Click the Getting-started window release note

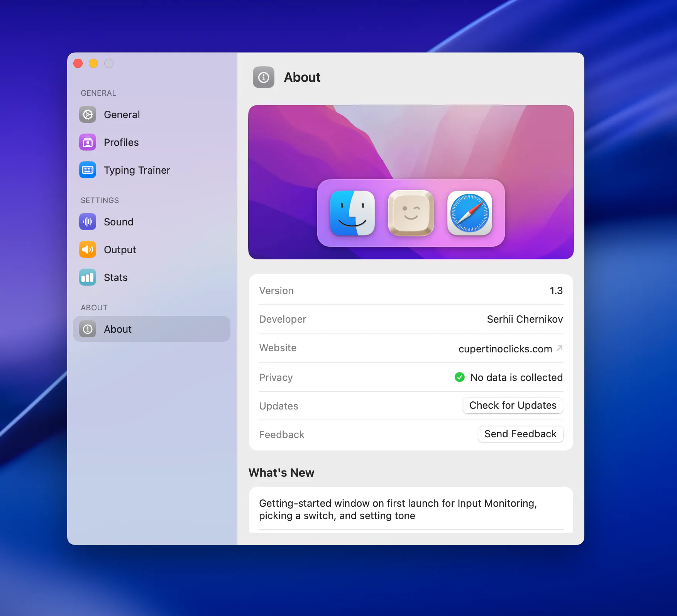[398, 509]
